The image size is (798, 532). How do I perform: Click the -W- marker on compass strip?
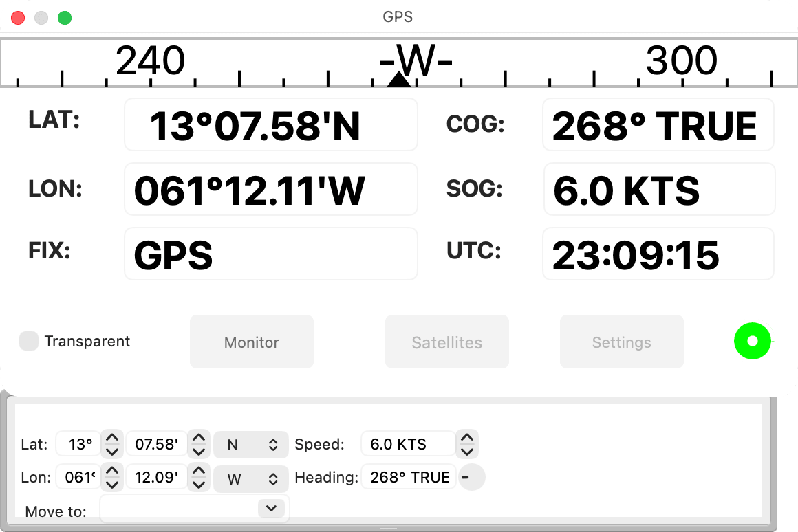click(x=416, y=60)
